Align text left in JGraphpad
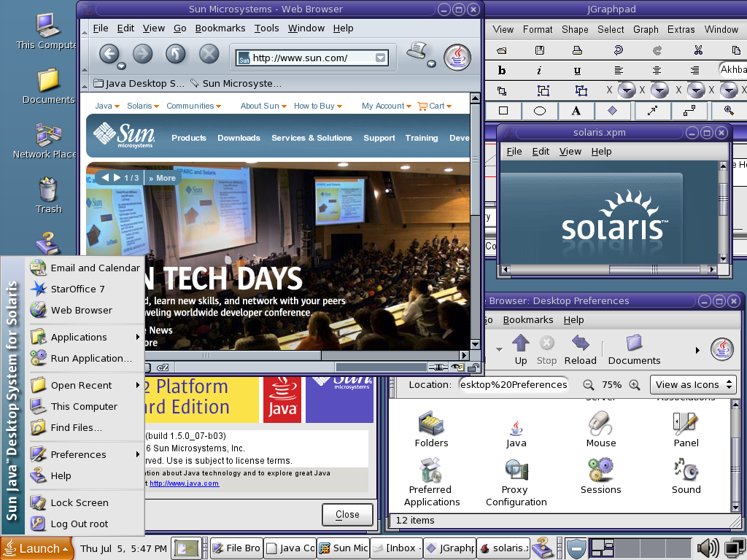This screenshot has width=747, height=560. tap(619, 71)
